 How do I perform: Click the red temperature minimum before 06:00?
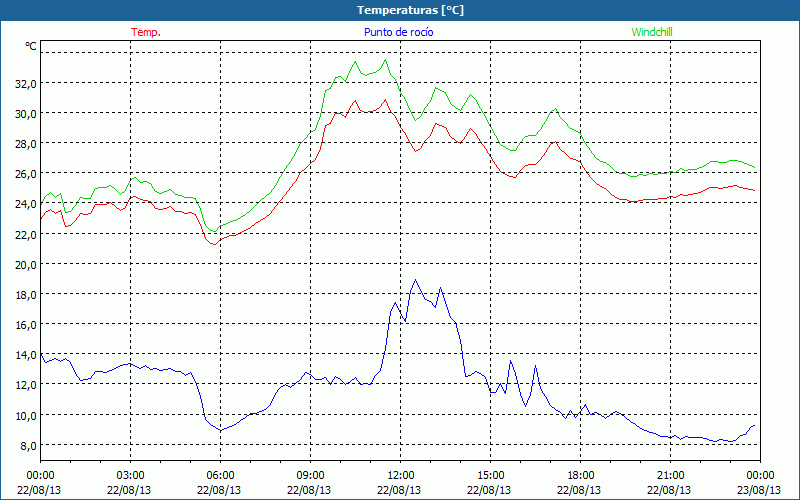click(x=214, y=244)
